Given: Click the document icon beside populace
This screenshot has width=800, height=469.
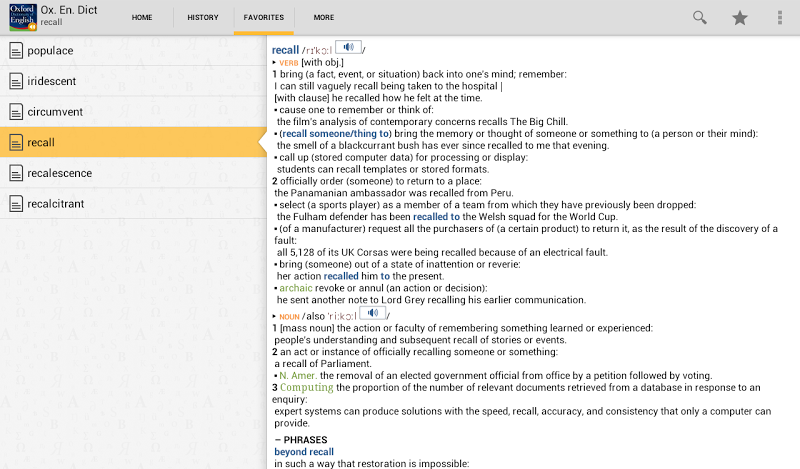Looking at the screenshot, I should coord(16,51).
